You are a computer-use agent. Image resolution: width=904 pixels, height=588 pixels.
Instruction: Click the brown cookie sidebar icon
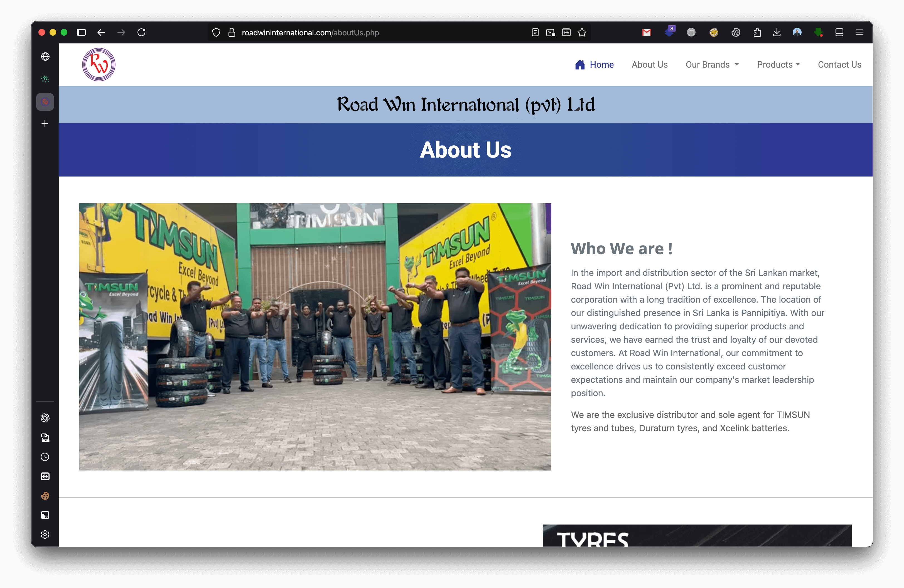click(x=45, y=496)
